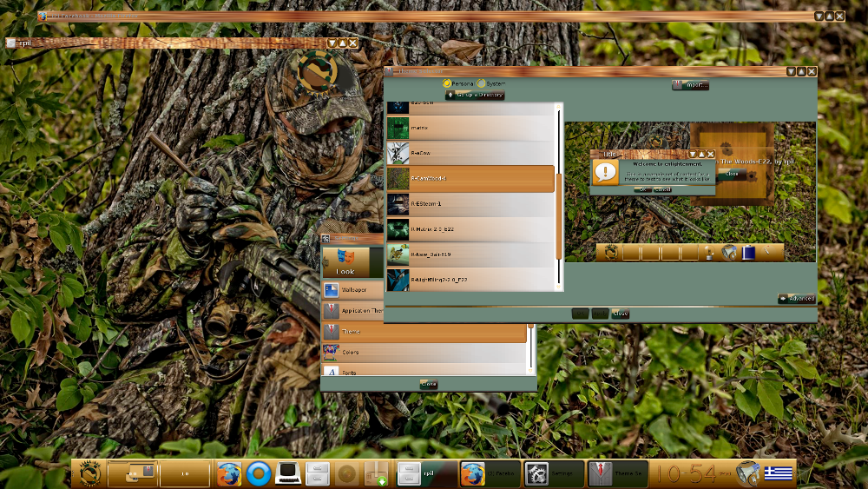Click the Import button in Theme Selector
This screenshot has height=489, width=868.
pyautogui.click(x=690, y=85)
